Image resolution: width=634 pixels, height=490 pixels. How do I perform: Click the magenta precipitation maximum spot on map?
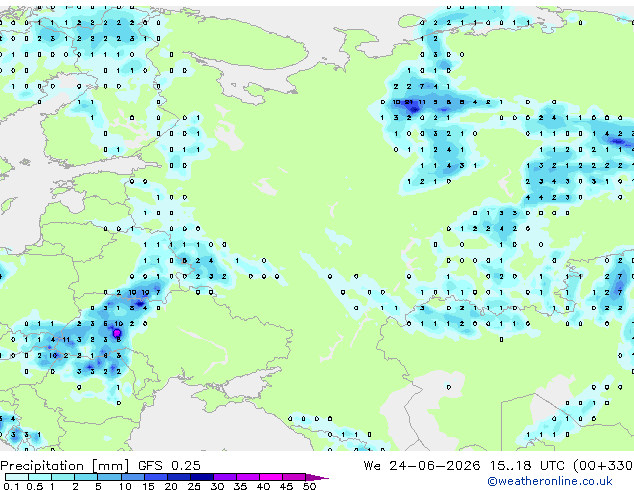pos(117,333)
